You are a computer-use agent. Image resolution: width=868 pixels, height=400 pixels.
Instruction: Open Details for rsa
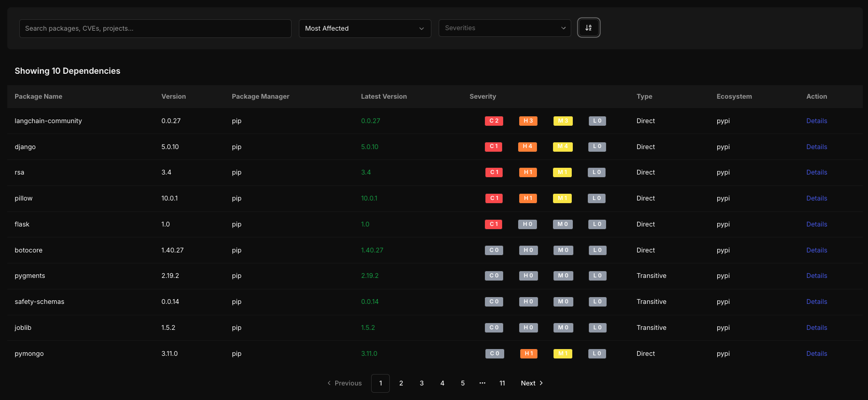coord(817,172)
